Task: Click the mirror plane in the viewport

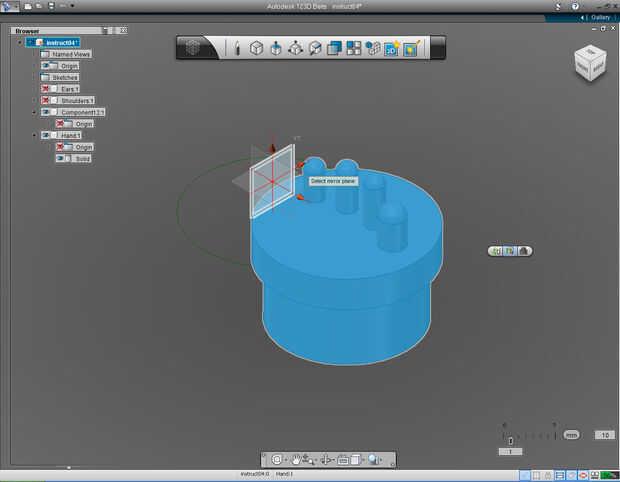Action: click(272, 181)
